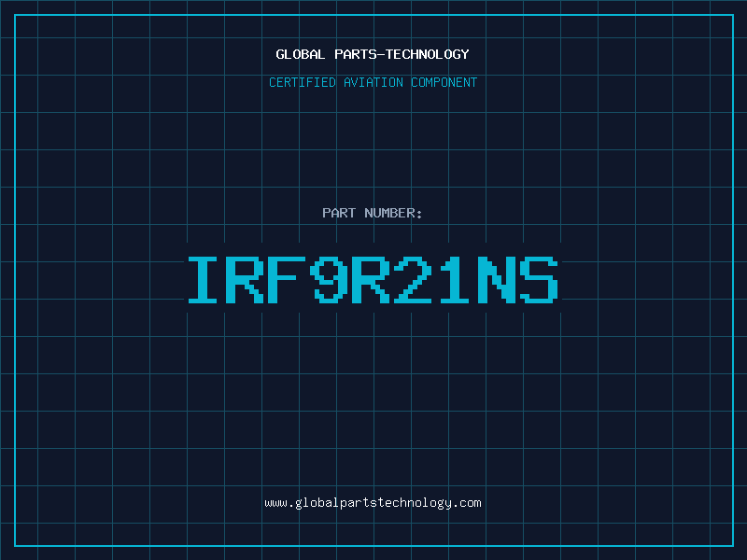Click the GLOBAL PARTS-TECHNOLOGY company heading
747x560 pixels.
[373, 54]
